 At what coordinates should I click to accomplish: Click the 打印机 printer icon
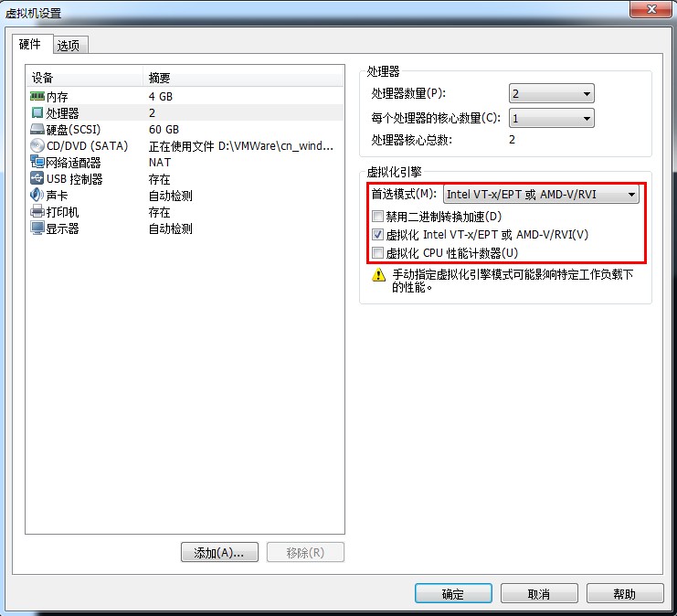pyautogui.click(x=37, y=212)
